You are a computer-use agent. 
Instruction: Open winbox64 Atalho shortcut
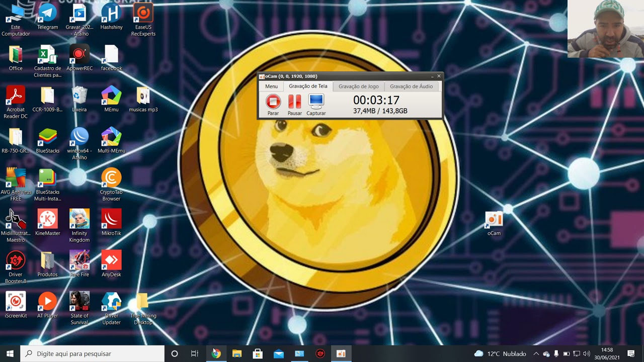79,144
